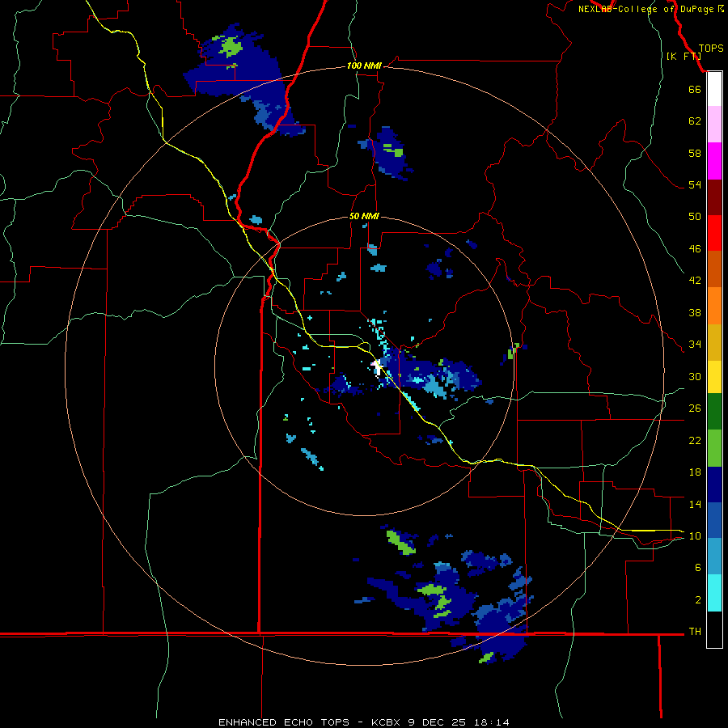Screen dimensions: 728x728
Task: Click the K FT units label
Action: 684,56
